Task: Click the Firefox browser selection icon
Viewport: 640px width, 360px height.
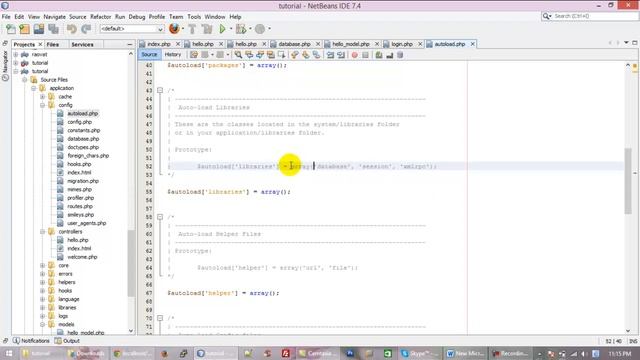Action: 174,29
